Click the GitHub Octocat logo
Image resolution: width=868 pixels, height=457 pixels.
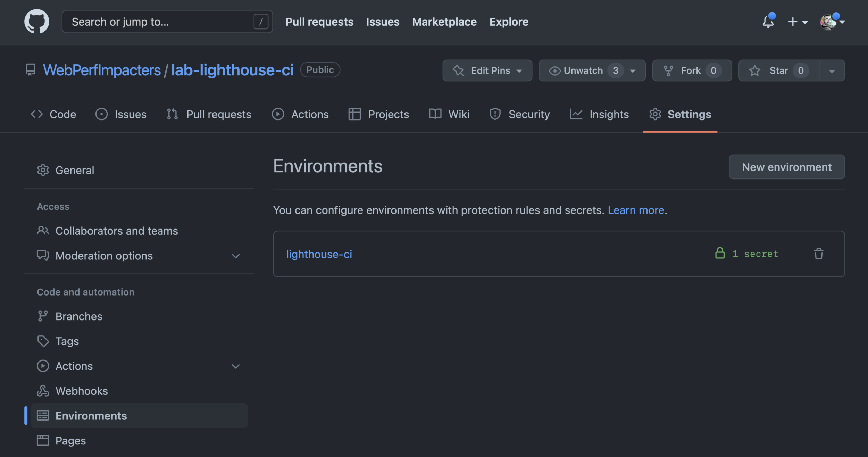click(37, 22)
